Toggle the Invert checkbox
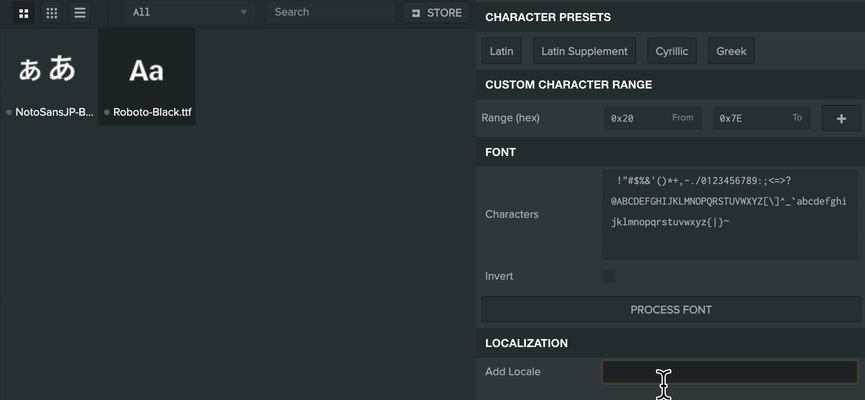 (x=609, y=276)
